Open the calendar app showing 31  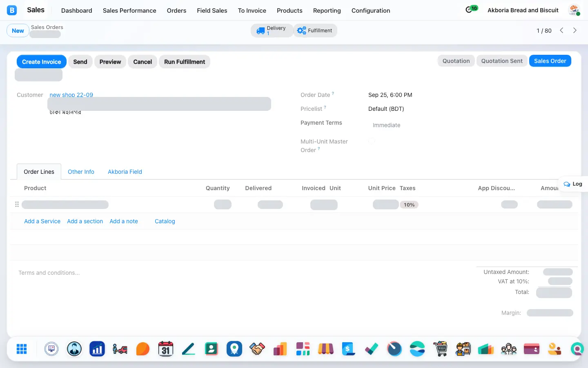tap(166, 349)
